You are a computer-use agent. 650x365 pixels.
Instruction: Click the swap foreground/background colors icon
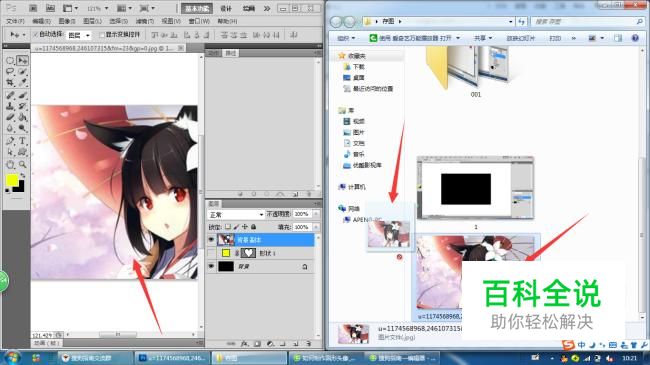point(22,176)
